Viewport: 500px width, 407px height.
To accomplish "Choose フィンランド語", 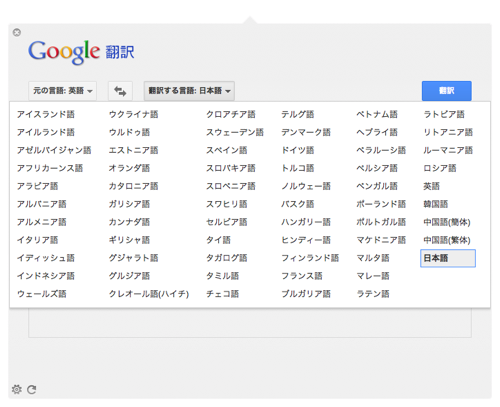I will pyautogui.click(x=310, y=258).
